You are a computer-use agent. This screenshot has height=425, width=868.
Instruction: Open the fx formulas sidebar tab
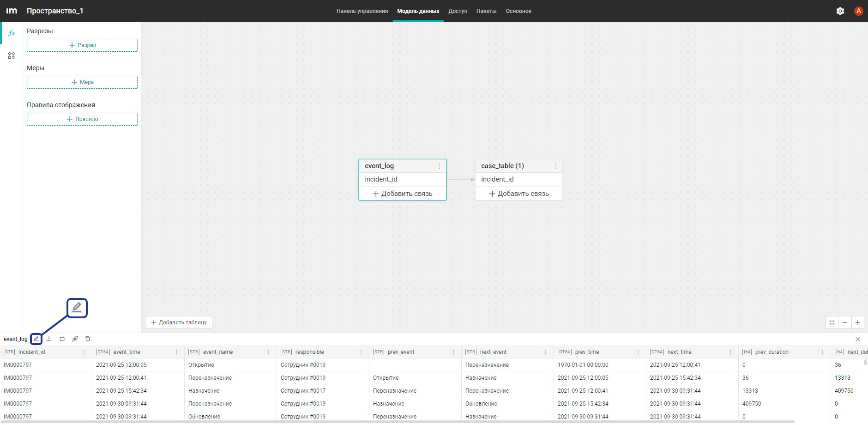(x=12, y=33)
